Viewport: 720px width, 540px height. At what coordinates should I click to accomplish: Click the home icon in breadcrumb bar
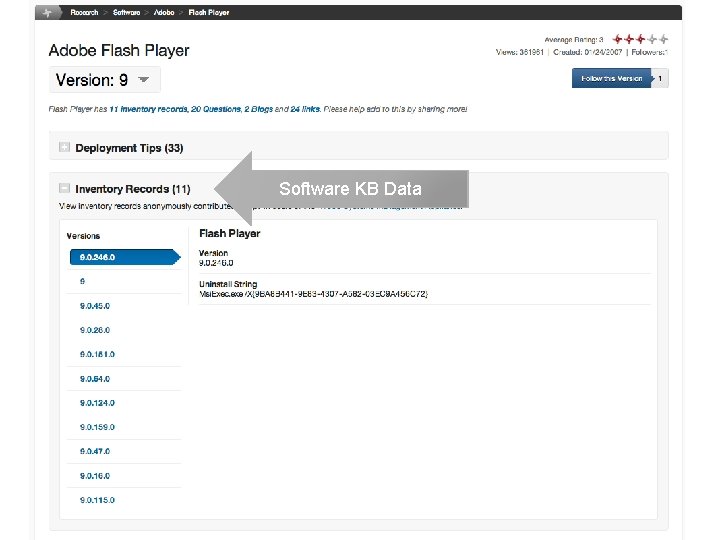(x=47, y=13)
